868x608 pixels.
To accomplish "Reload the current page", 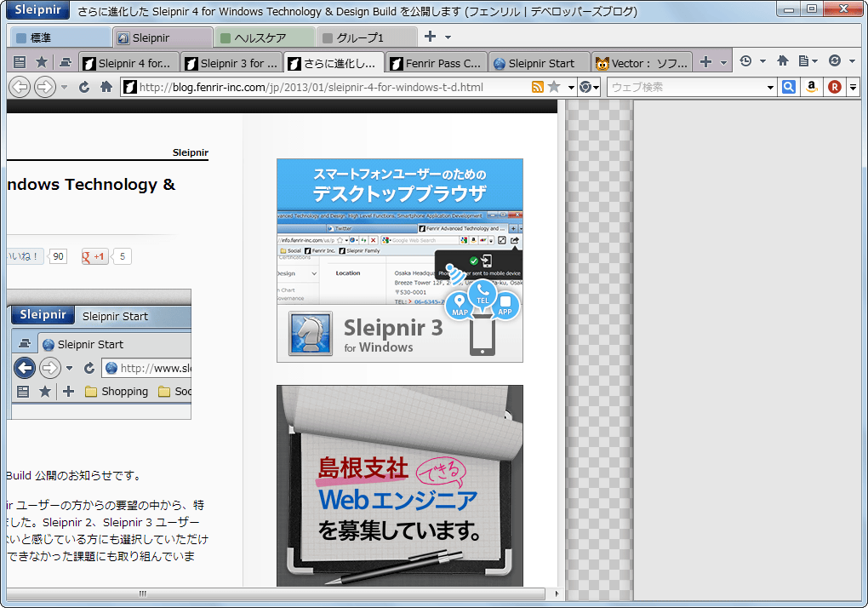I will point(84,87).
